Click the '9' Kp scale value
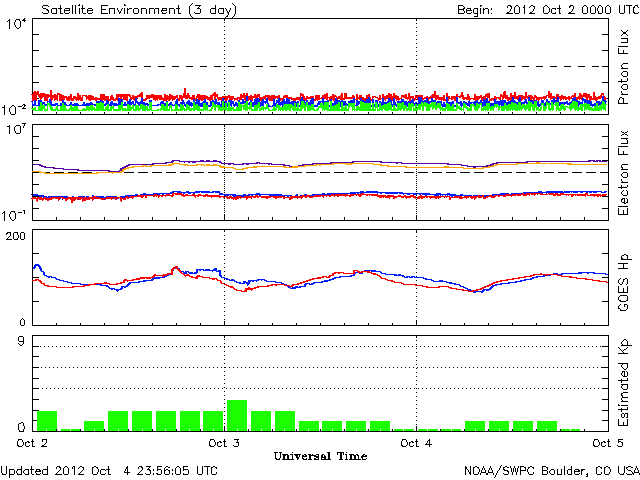This screenshot has width=640, height=480. click(21, 342)
